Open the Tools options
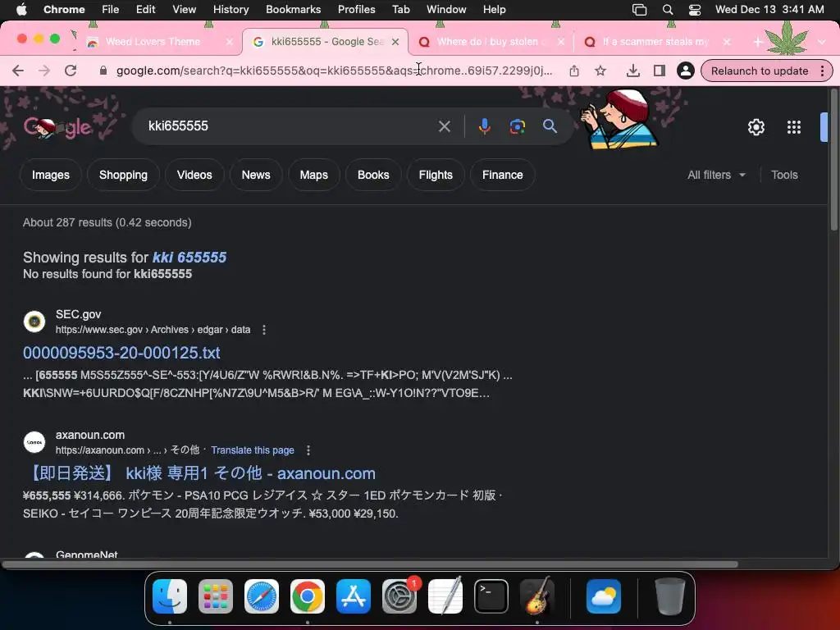Image resolution: width=840 pixels, height=630 pixels. point(784,176)
